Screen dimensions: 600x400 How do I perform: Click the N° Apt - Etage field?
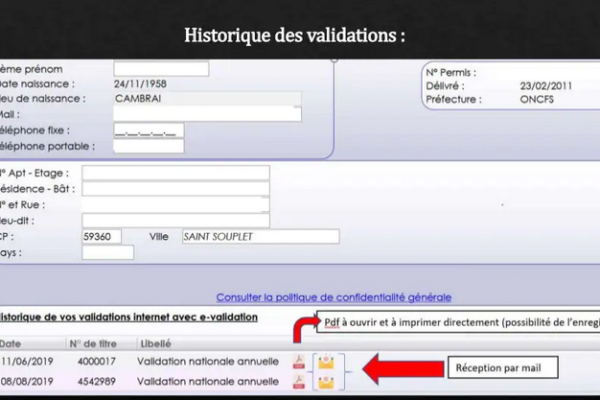(x=175, y=173)
